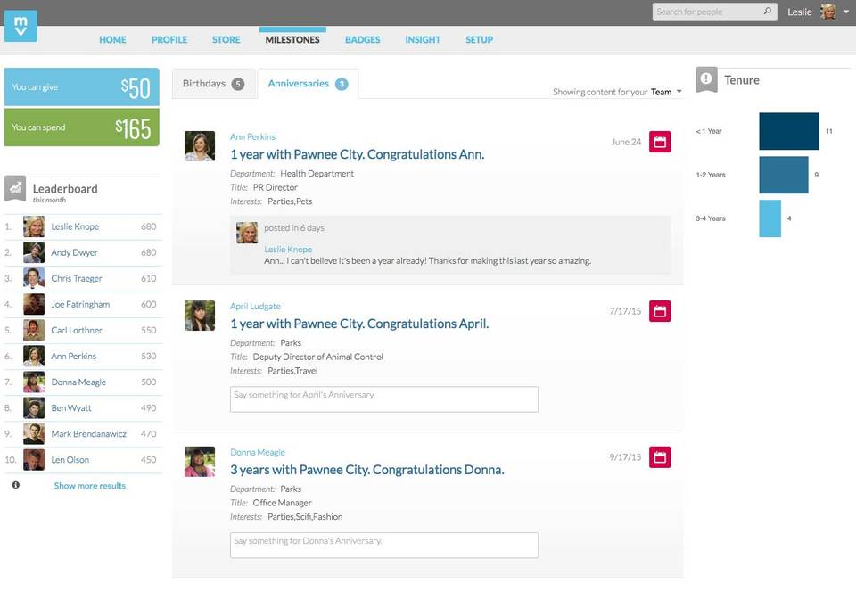856x616 pixels.
Task: Click the calendar icon next to April's anniversary
Action: pos(659,310)
